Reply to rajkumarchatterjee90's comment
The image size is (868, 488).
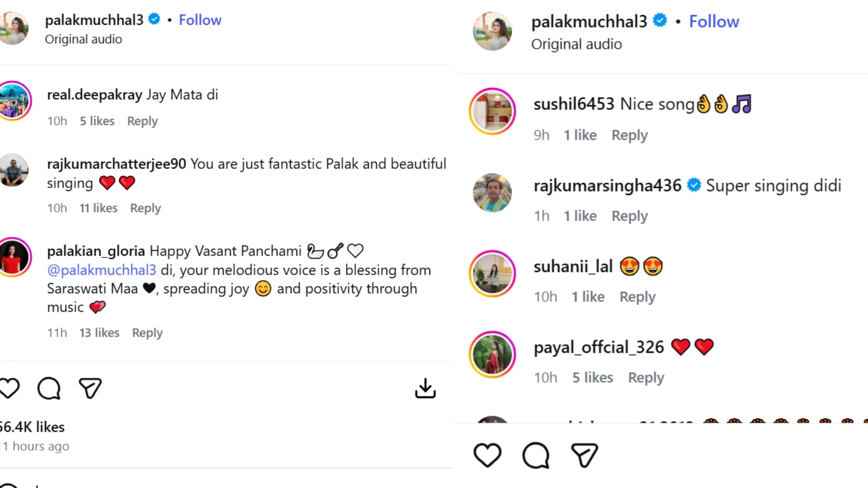coord(146,208)
